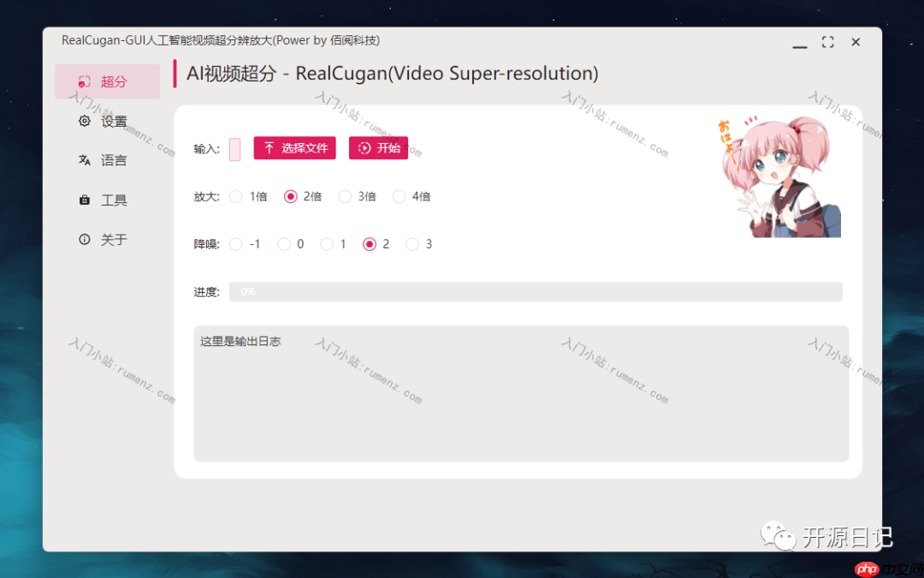Screen dimensions: 924x578
Task: Set denoise level to -1
Action: (236, 244)
